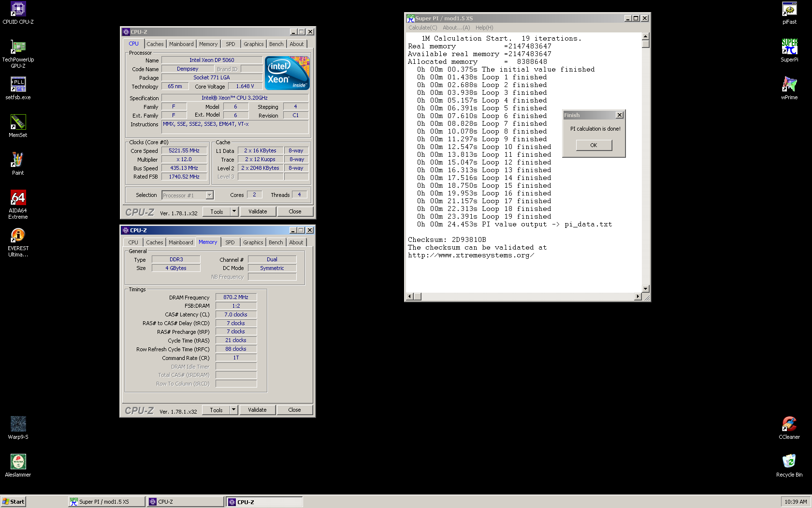The image size is (812, 508).
Task: Launch setfsb.exe desktop shortcut
Action: (18, 88)
